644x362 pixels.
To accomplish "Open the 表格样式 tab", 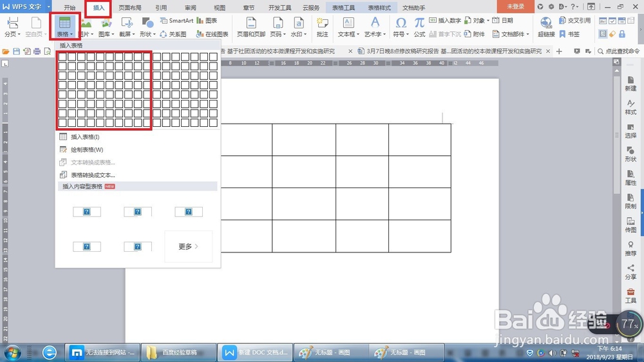I will coord(379,7).
